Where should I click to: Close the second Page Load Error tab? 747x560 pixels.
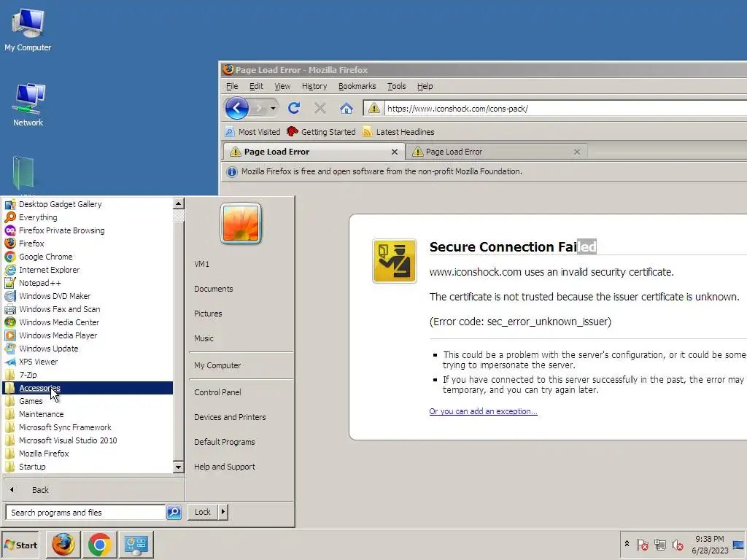tap(577, 152)
